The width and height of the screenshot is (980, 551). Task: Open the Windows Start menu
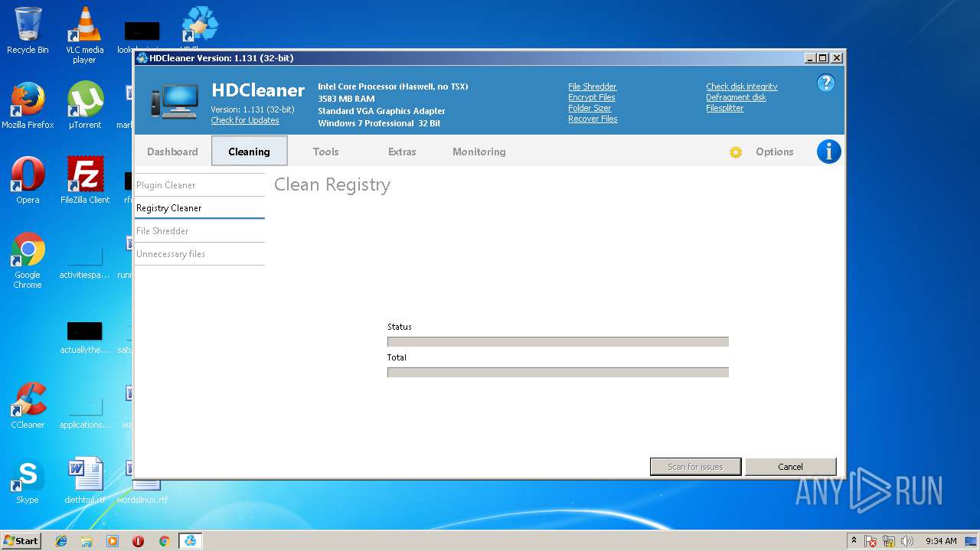21,541
